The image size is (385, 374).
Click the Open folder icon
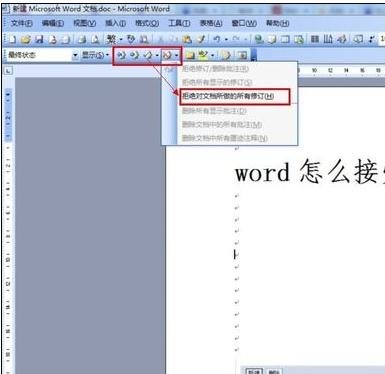tap(26, 40)
